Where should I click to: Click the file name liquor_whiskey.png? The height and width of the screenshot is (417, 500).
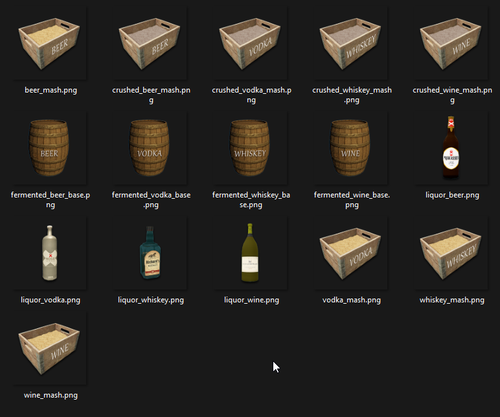(x=151, y=300)
